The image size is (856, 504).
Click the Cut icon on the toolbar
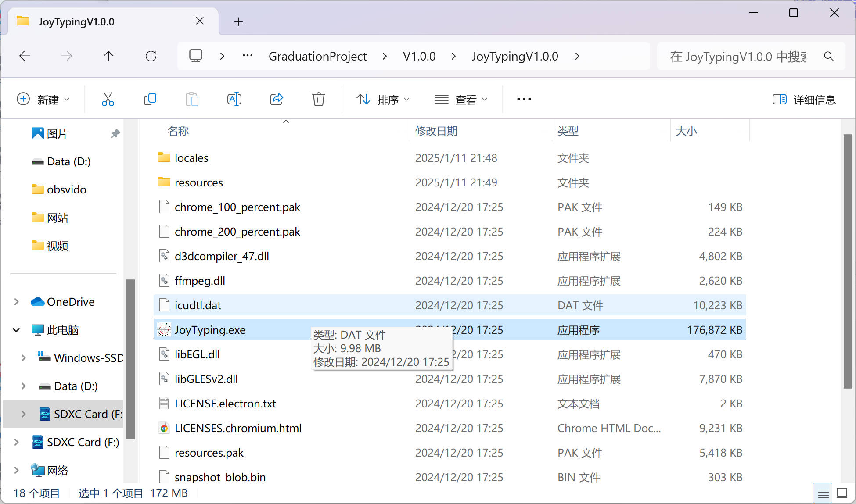point(108,99)
